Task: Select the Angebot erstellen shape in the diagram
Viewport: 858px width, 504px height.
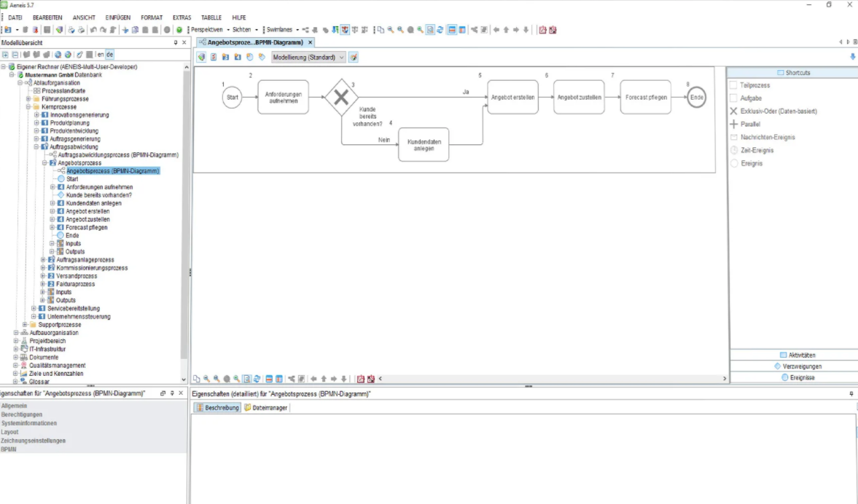Action: click(512, 97)
